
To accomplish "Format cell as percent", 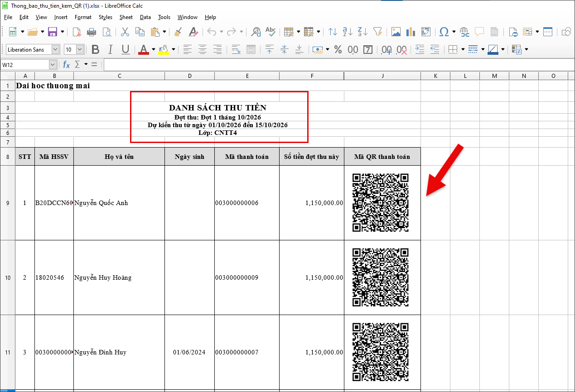I will 338,49.
